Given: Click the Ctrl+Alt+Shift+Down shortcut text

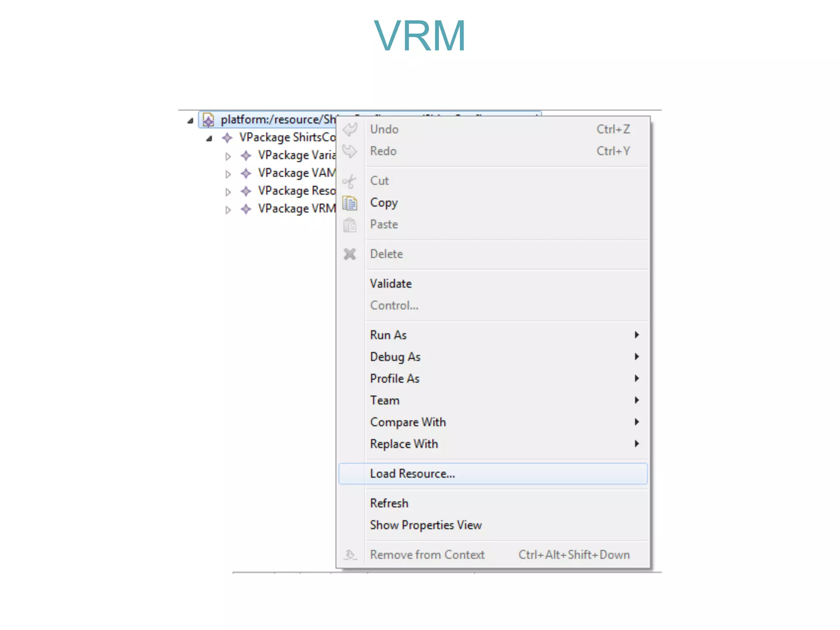Looking at the screenshot, I should coord(574,555).
